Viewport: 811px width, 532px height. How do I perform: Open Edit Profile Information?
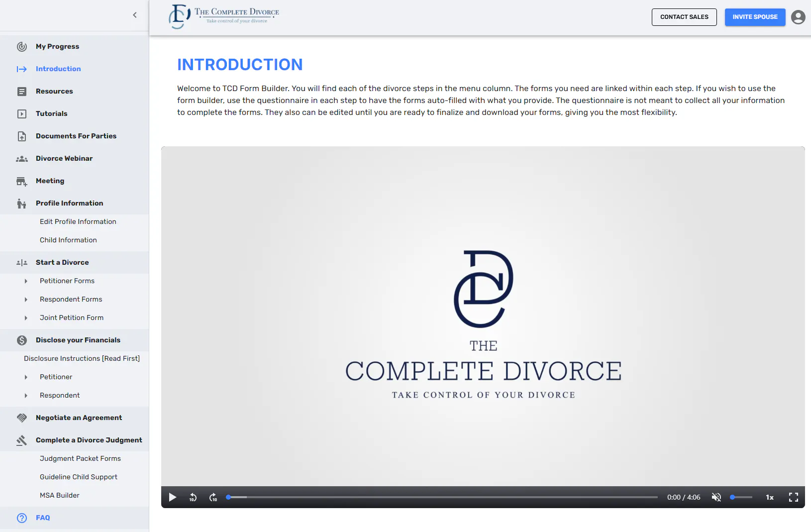click(x=78, y=222)
